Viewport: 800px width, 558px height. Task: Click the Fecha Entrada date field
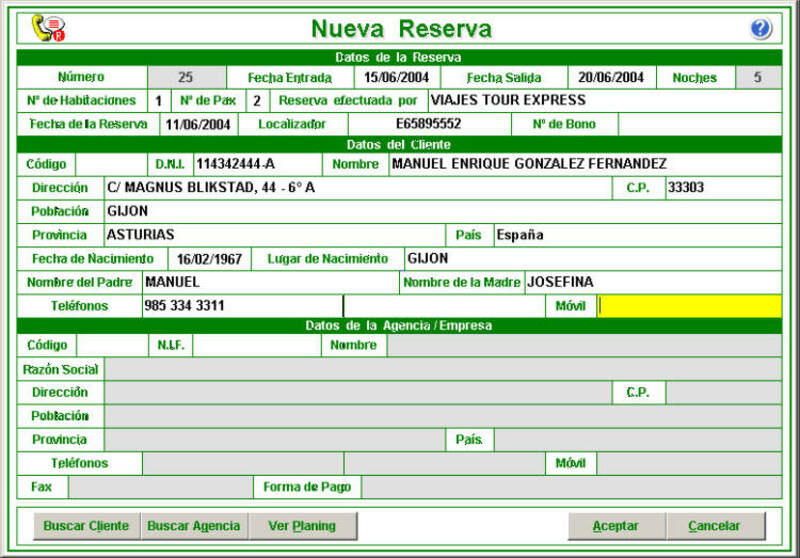(396, 77)
